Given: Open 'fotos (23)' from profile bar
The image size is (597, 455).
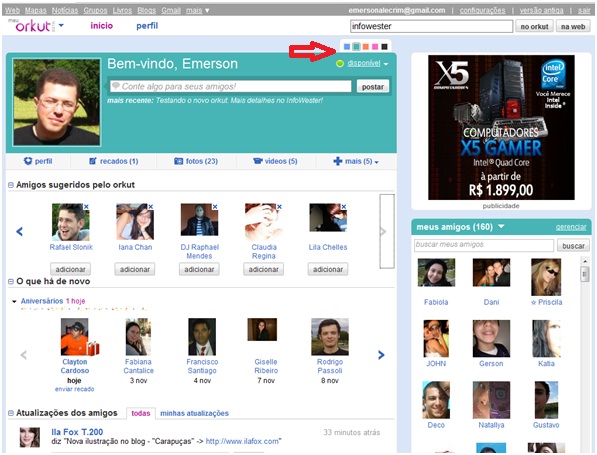Looking at the screenshot, I should (x=196, y=161).
